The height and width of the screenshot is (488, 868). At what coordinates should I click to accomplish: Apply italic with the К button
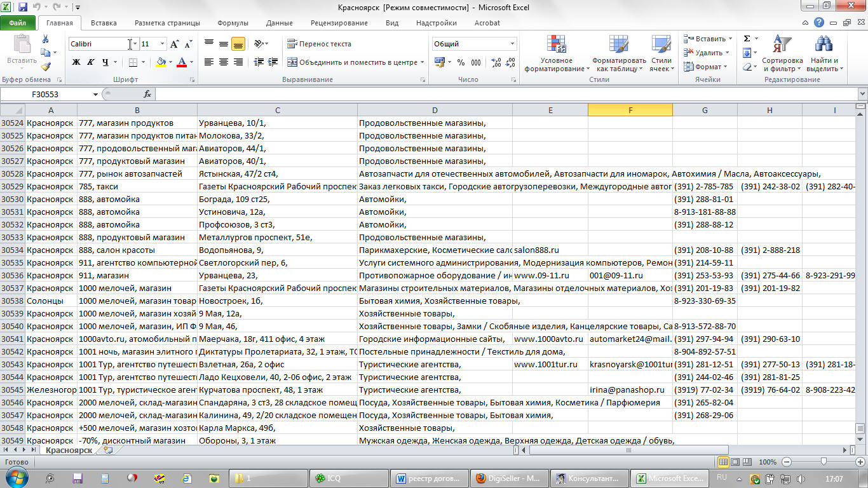click(90, 62)
